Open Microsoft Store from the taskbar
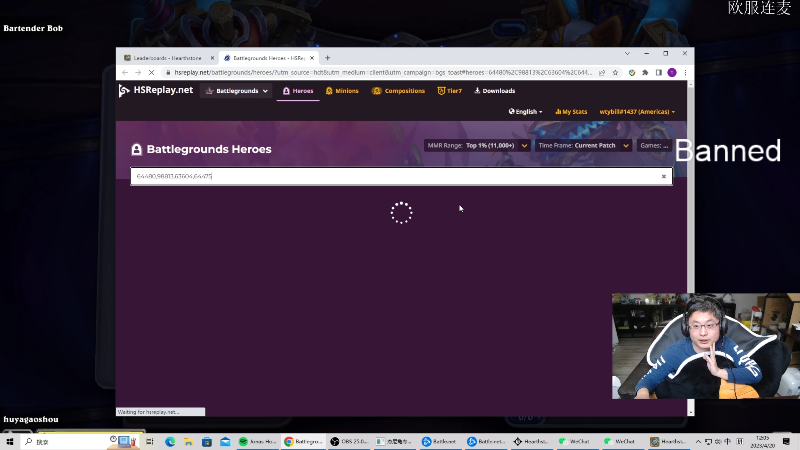 207,441
